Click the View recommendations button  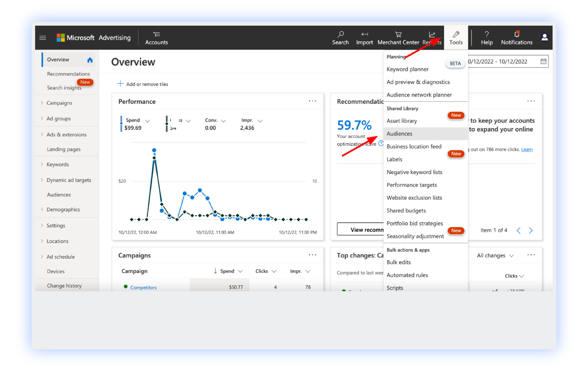(x=360, y=229)
